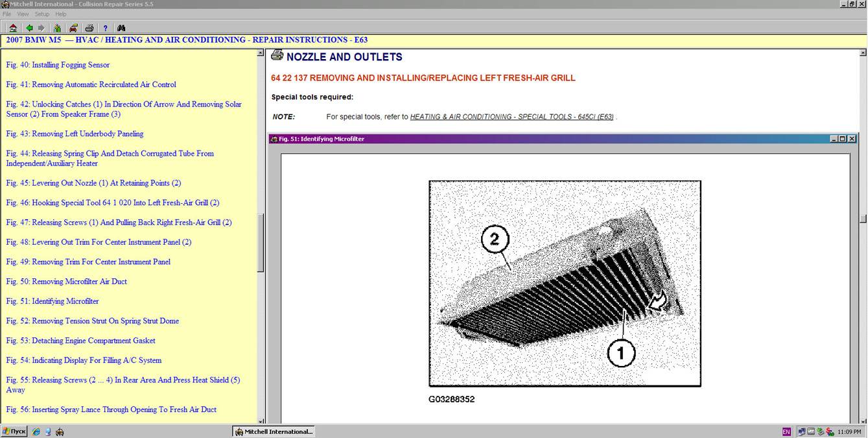Click the Mitchell International taskbar button
Viewport: 868px width, 438px height.
[274, 432]
